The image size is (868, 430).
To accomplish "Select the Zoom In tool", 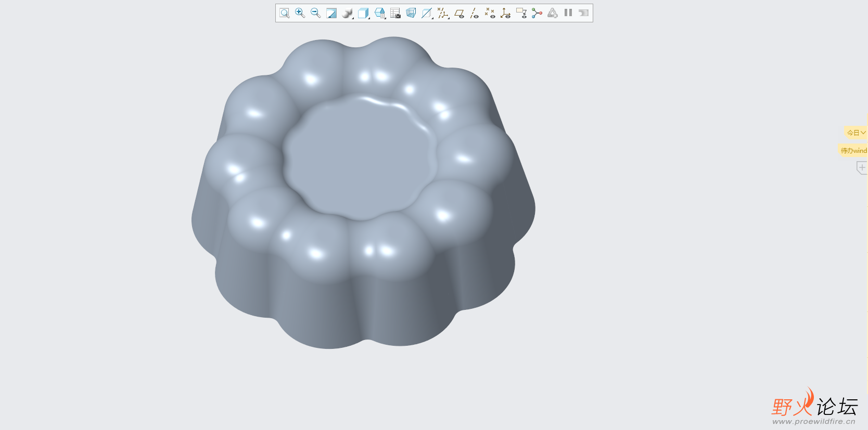I will [x=300, y=13].
